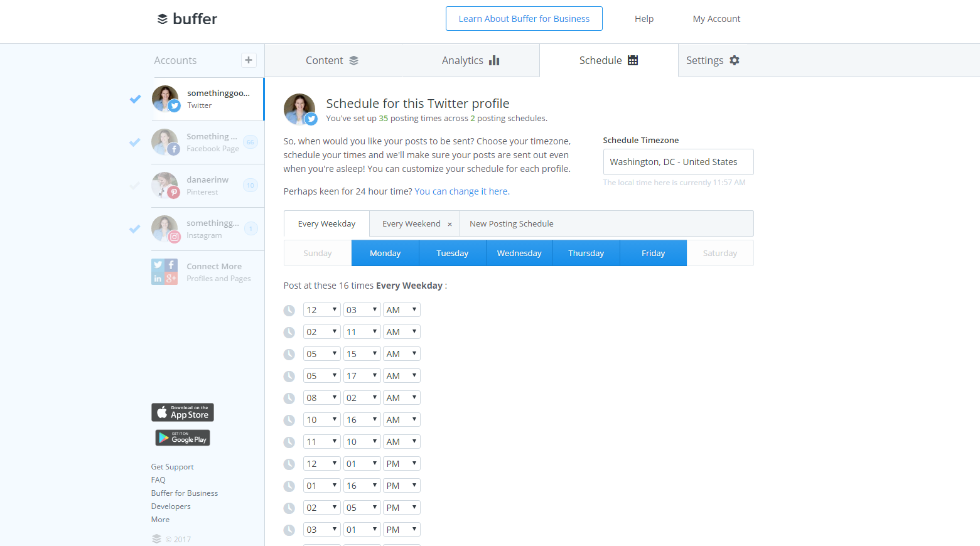Click the Instagram account avatar
980x546 pixels.
pos(164,228)
